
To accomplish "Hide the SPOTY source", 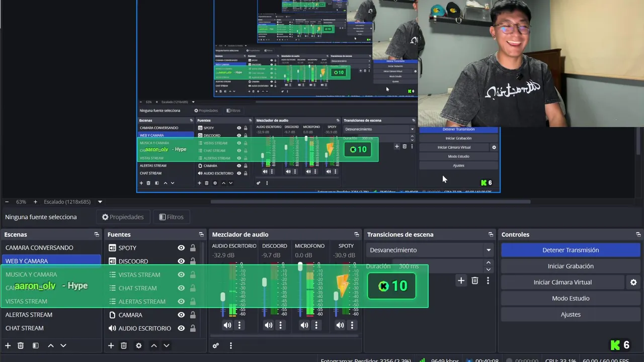I will tap(181, 247).
